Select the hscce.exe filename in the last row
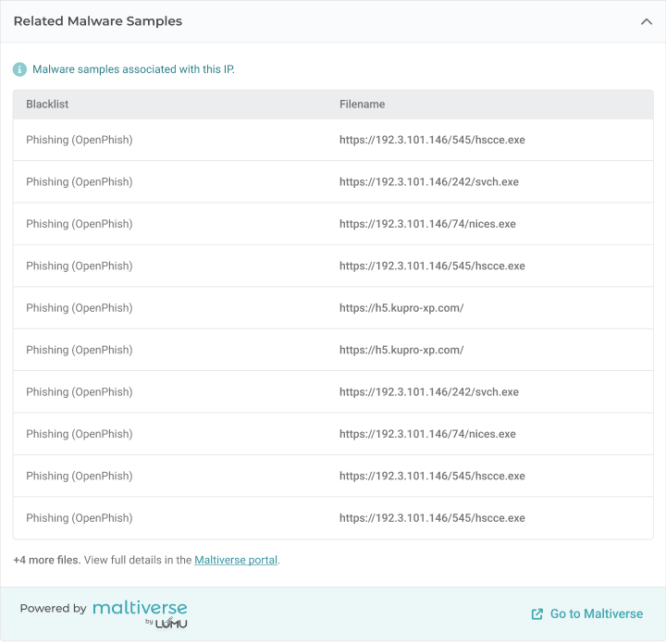The height and width of the screenshot is (644, 666). [x=432, y=518]
